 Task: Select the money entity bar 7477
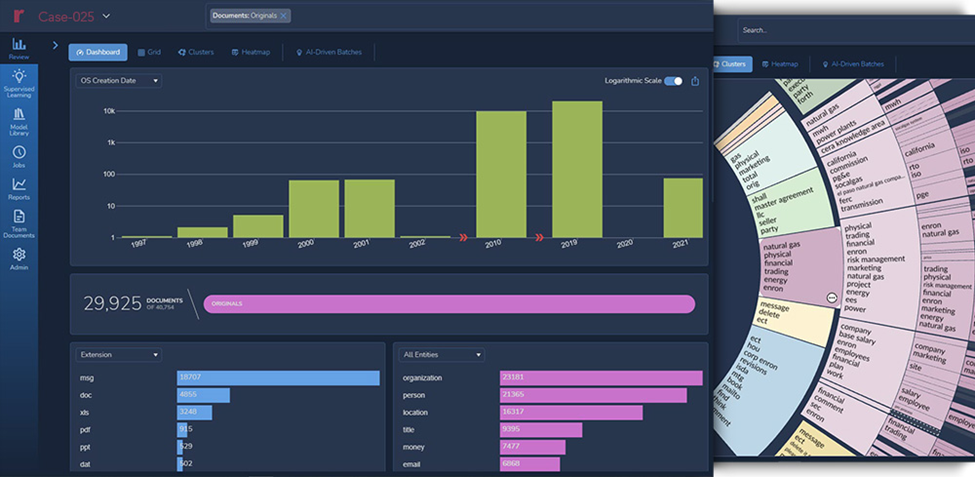pos(532,447)
